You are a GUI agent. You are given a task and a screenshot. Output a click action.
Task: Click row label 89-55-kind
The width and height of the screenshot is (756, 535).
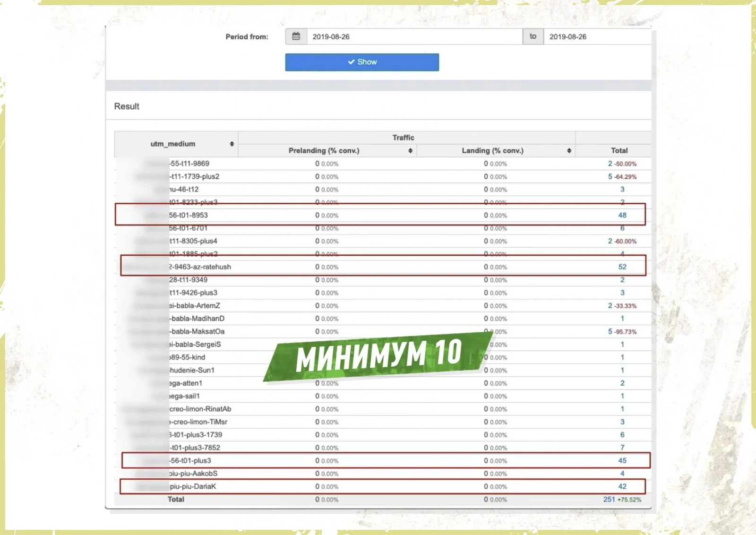[187, 357]
